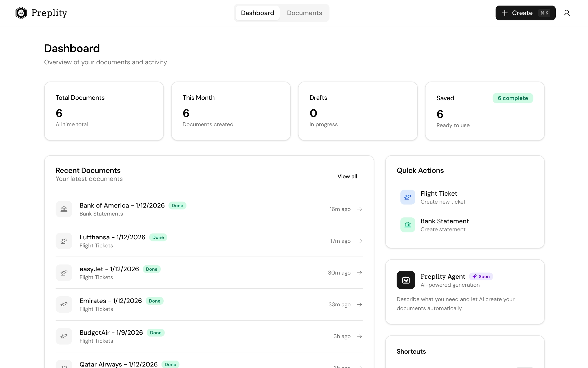Click the flight icon beside Lufthansa
588x368 pixels.
coord(64,241)
